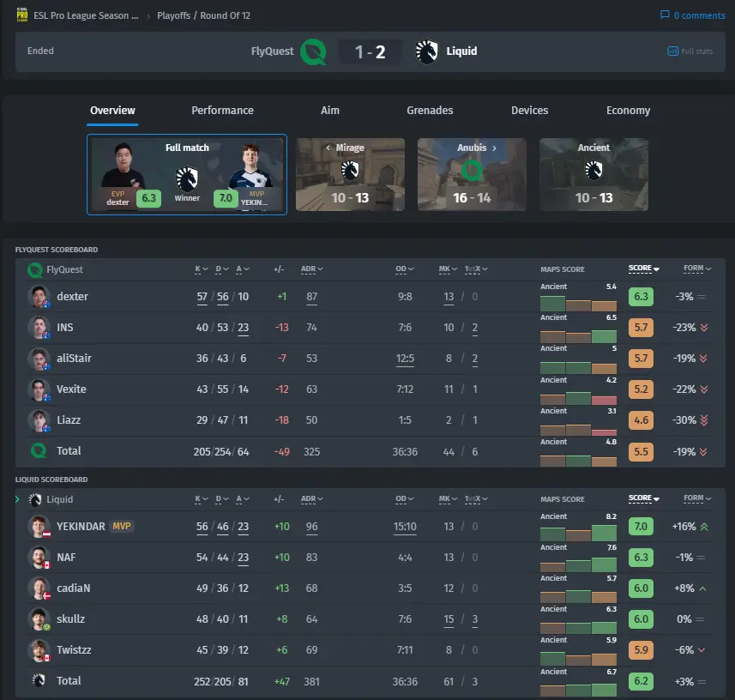Click Liquid team logo in scoreboard header
735x700 pixels.
(35, 500)
